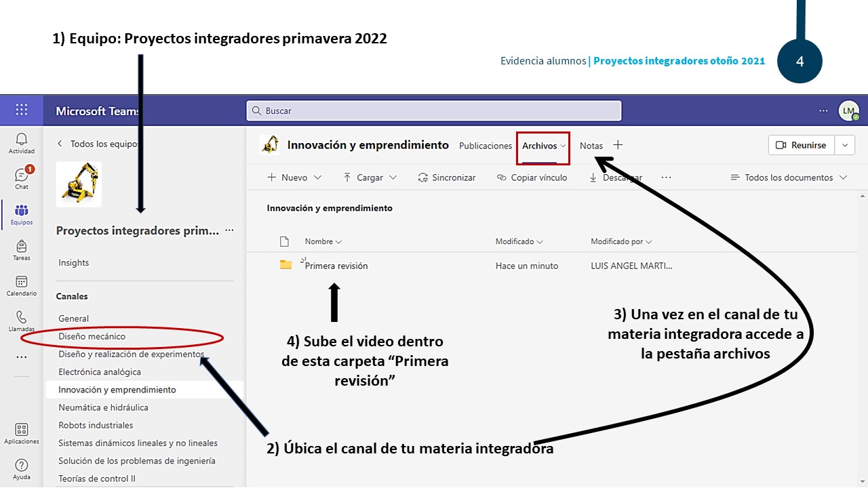868x488 pixels.
Task: Open more options next to the team name
Action: point(229,230)
